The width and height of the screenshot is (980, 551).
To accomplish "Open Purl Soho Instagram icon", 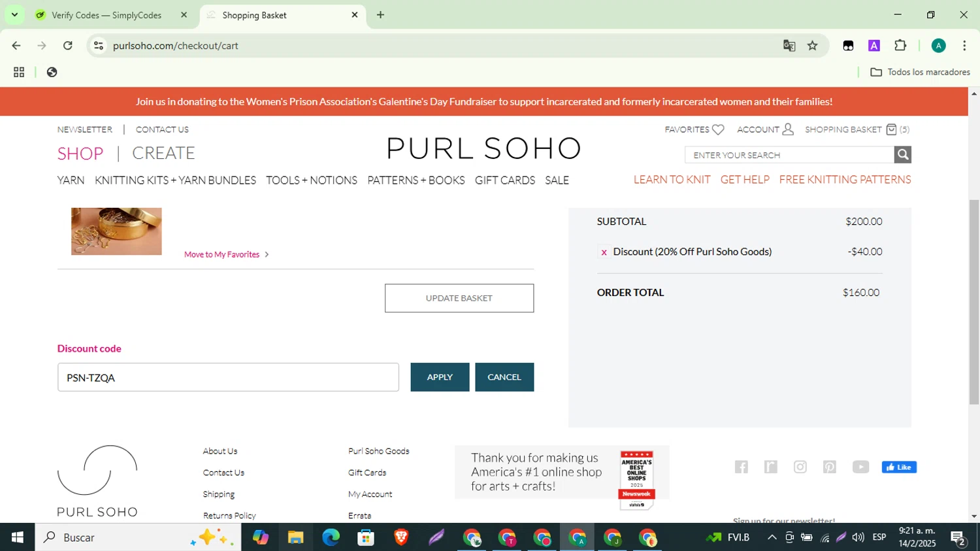I will [800, 467].
